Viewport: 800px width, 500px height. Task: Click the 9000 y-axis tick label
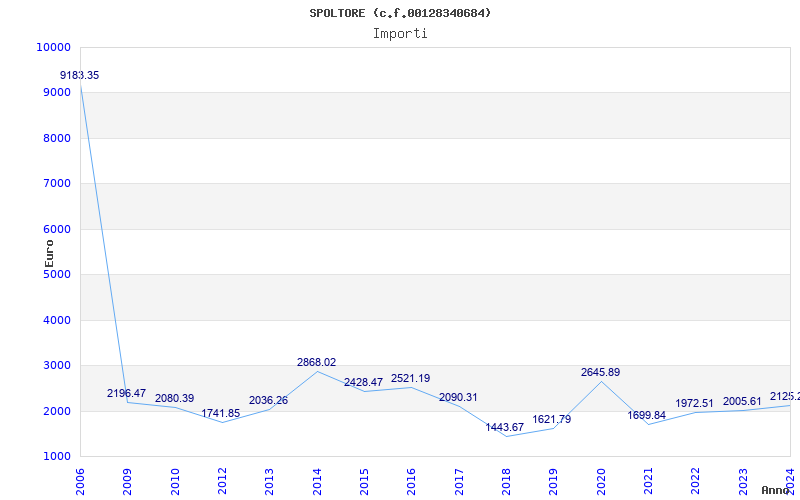[56, 93]
